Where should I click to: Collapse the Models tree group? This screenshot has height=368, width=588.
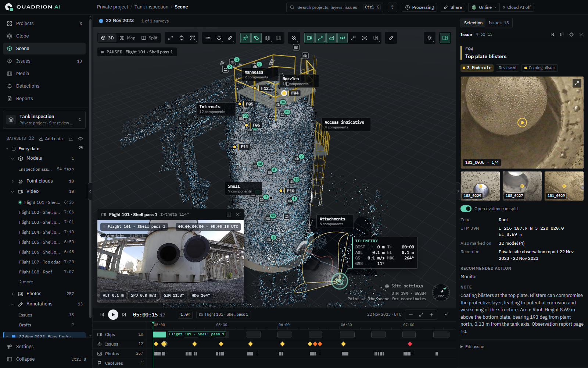coord(12,159)
